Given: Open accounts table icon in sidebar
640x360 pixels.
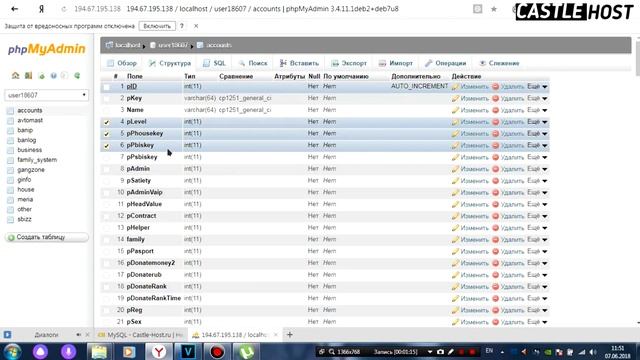Looking at the screenshot, I should tap(11, 111).
